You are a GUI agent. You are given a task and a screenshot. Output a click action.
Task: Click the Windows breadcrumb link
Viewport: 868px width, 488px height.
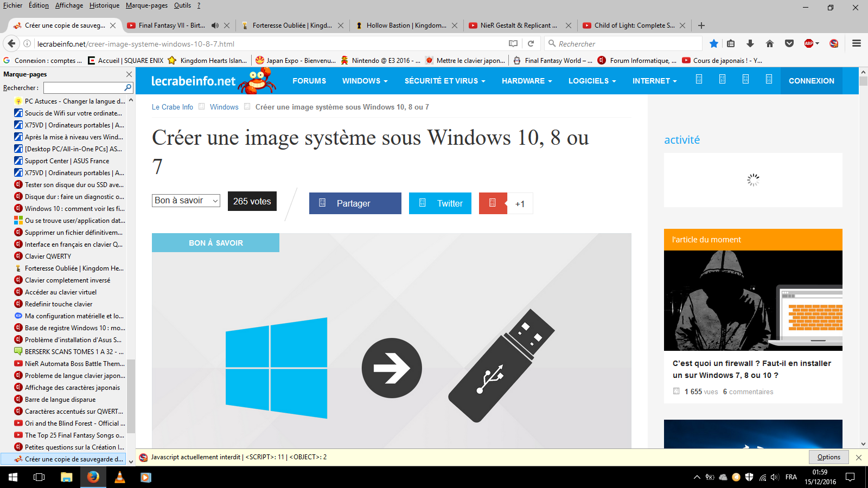click(x=224, y=107)
